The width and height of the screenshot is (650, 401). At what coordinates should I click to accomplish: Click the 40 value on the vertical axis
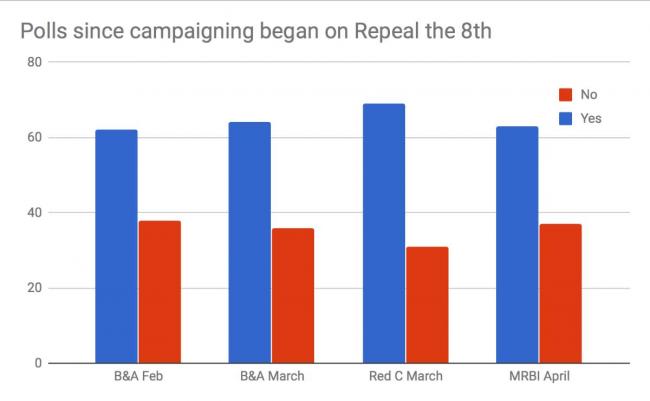(34, 213)
